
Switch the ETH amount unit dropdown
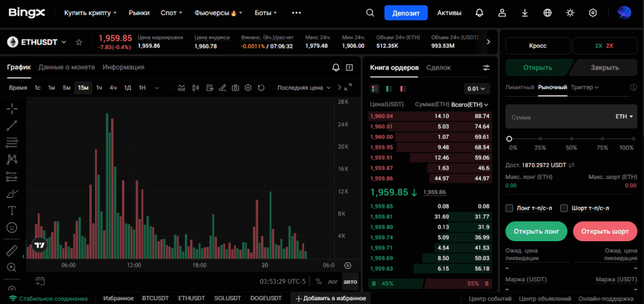point(624,117)
